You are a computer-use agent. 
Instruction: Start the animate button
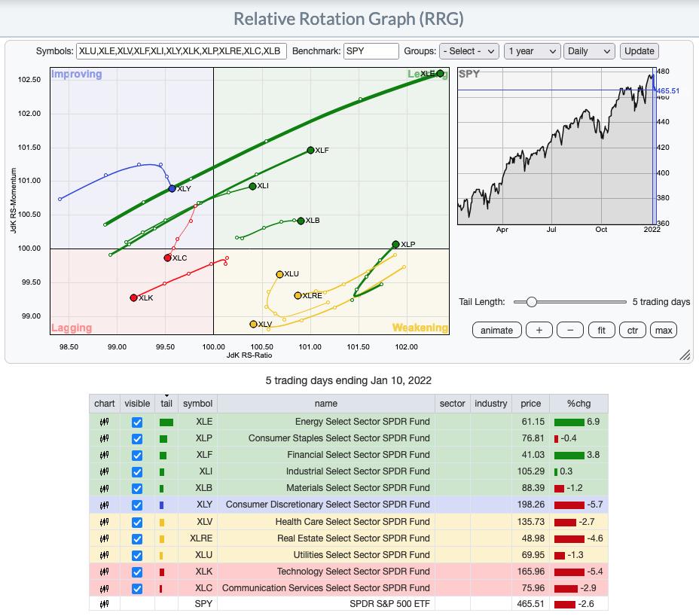[496, 331]
